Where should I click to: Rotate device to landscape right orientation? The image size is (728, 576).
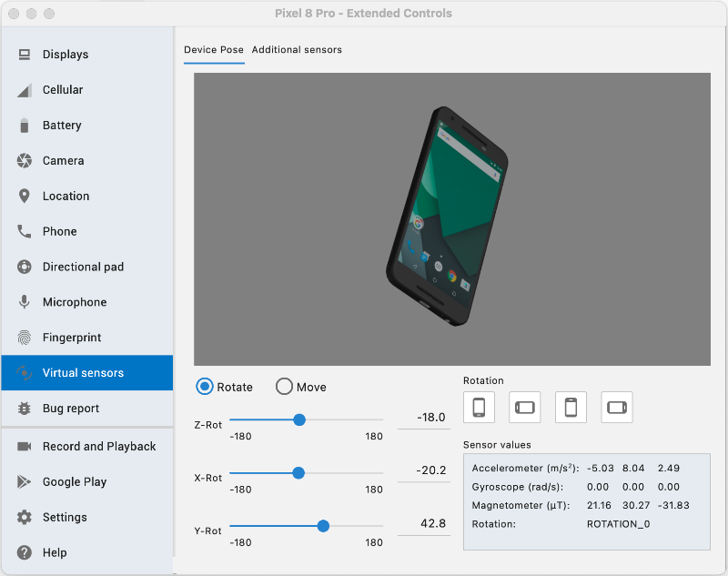[x=617, y=408]
